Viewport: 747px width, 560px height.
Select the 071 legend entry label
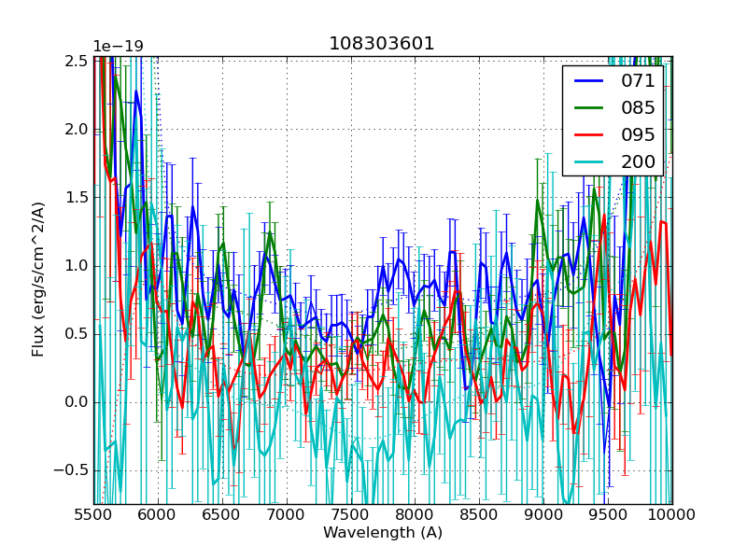click(638, 80)
